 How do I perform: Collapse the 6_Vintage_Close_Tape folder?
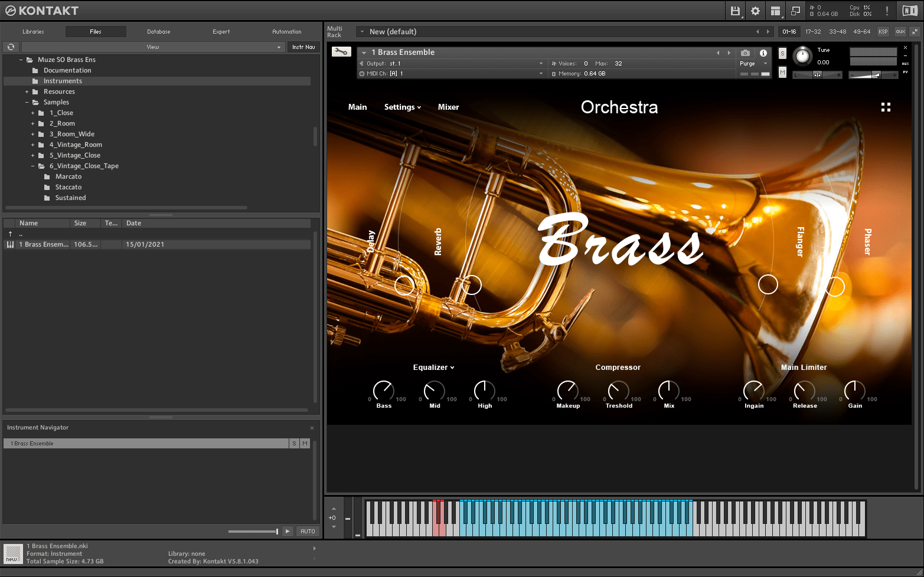[32, 166]
